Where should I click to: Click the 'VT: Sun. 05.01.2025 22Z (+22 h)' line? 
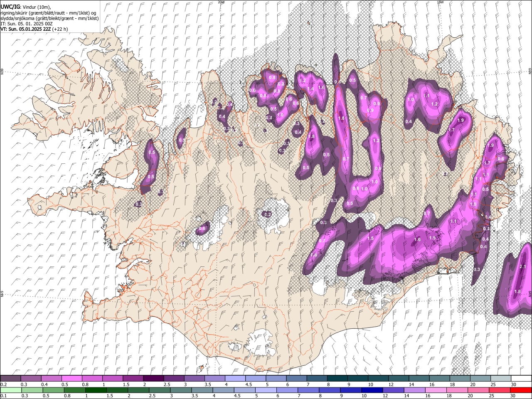pyautogui.click(x=34, y=29)
